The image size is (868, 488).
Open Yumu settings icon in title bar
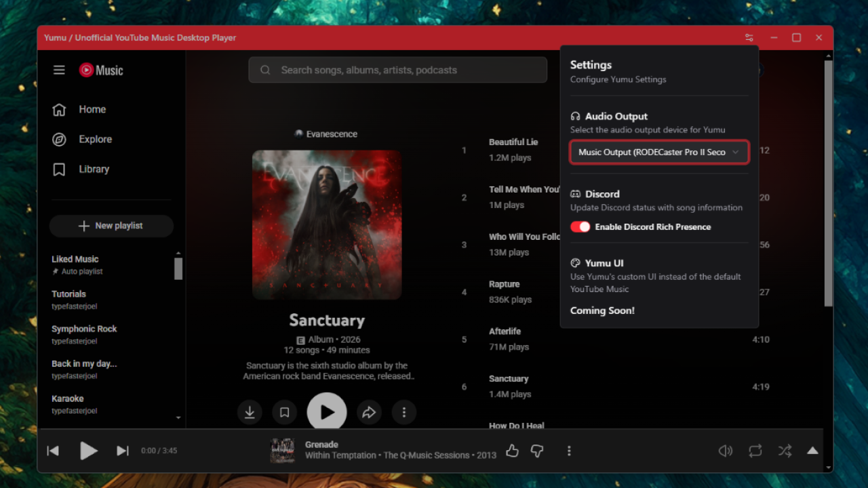(749, 38)
